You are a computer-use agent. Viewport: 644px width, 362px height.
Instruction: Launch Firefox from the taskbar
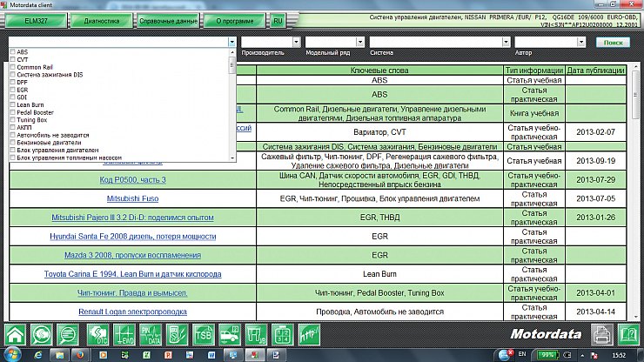[x=80, y=355]
